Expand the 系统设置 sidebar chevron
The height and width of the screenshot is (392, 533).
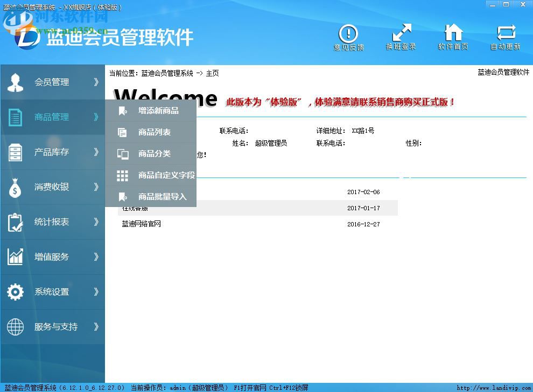point(96,291)
